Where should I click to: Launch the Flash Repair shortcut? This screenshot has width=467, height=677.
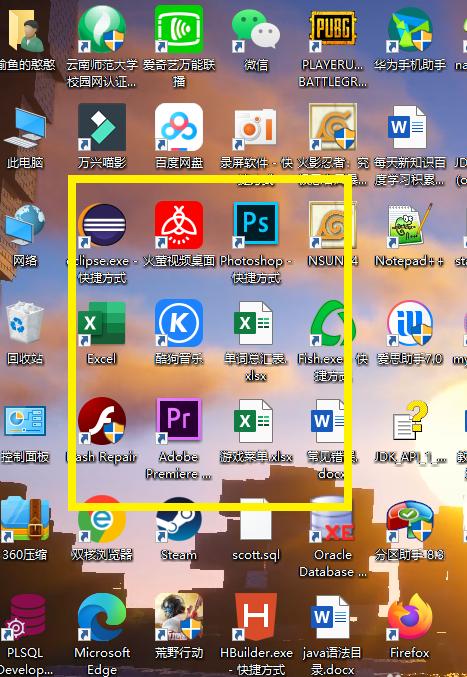[x=102, y=421]
